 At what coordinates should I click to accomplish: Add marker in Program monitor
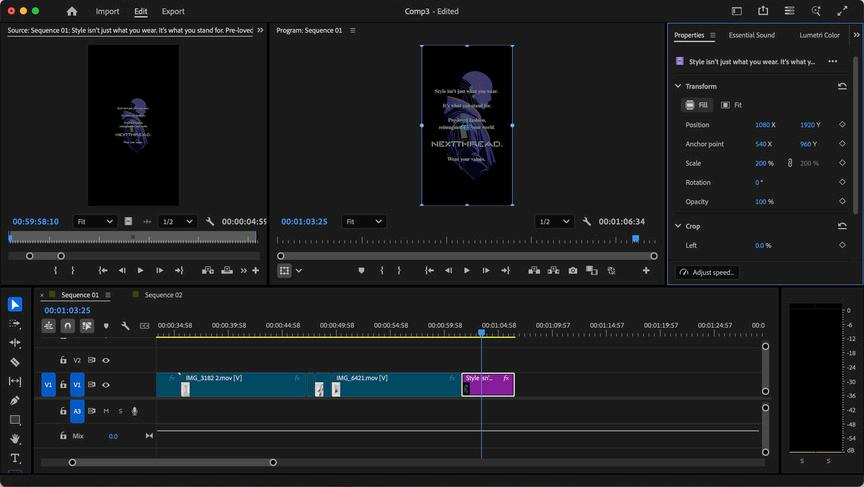361,270
